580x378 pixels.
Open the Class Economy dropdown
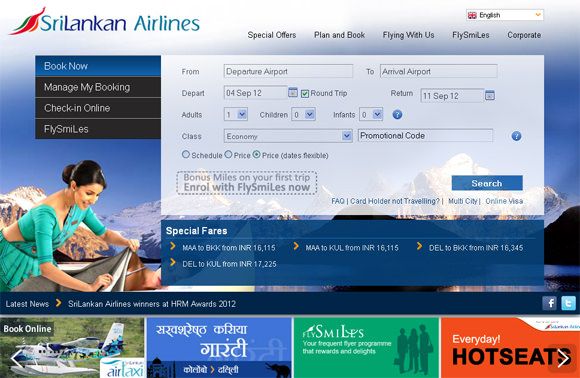[288, 136]
